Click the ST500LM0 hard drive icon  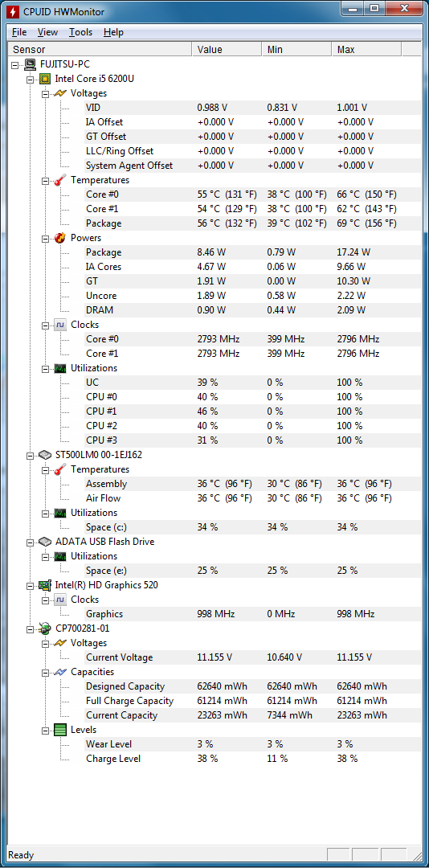click(x=46, y=455)
